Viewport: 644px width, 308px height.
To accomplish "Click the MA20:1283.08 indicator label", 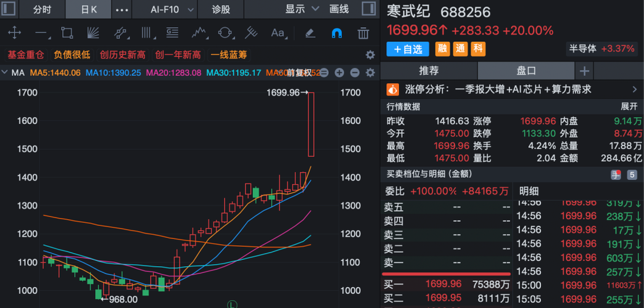I will [174, 73].
